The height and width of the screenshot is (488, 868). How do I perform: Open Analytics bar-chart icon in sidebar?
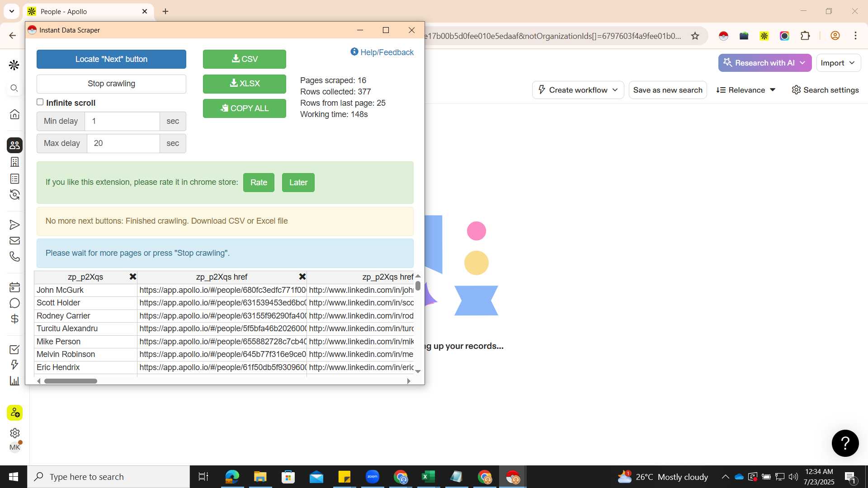pos(14,381)
